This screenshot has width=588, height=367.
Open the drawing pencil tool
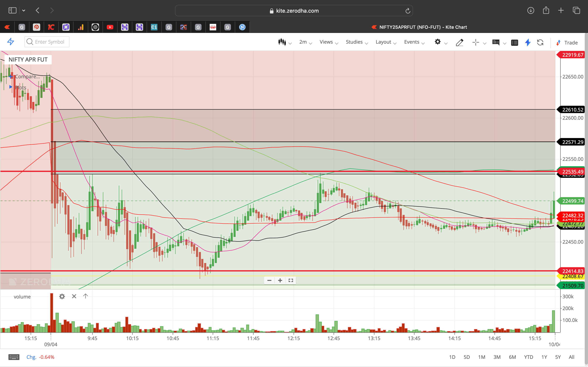(459, 42)
